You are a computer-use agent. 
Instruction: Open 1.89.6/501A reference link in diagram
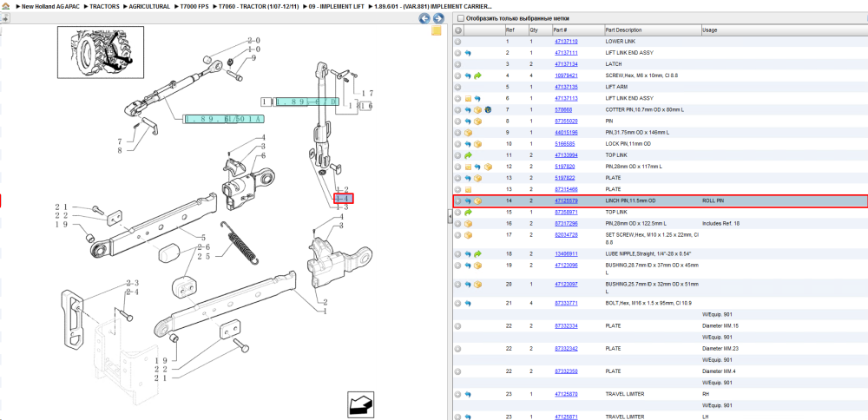coord(224,118)
